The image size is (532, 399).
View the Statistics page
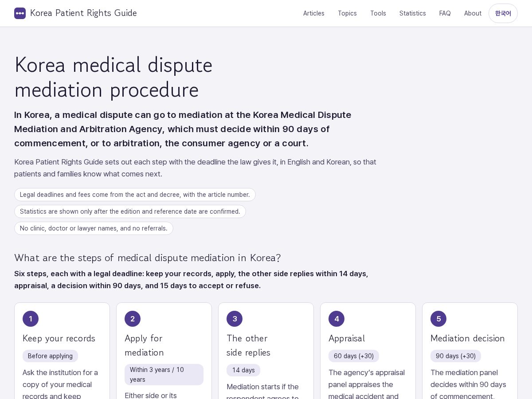(x=413, y=13)
